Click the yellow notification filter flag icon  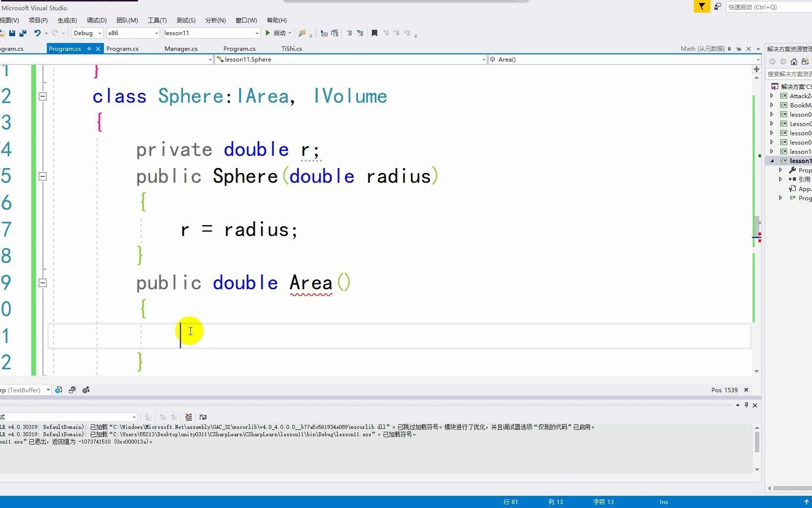coord(702,6)
